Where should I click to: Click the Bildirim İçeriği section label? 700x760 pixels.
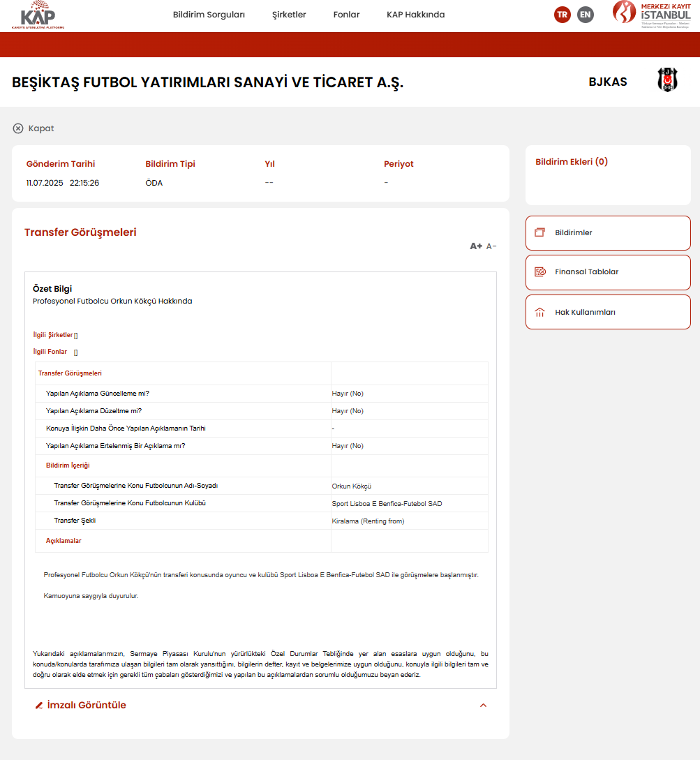click(x=68, y=465)
